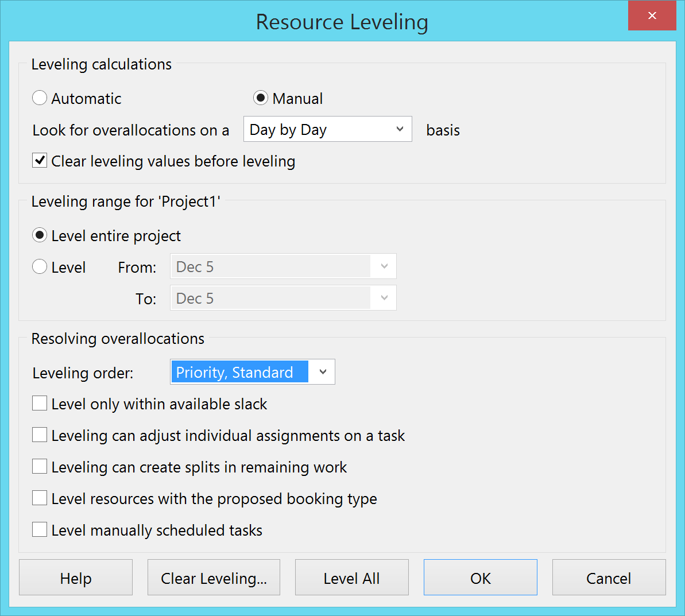Click the Help button
This screenshot has height=616, width=685.
(x=76, y=578)
